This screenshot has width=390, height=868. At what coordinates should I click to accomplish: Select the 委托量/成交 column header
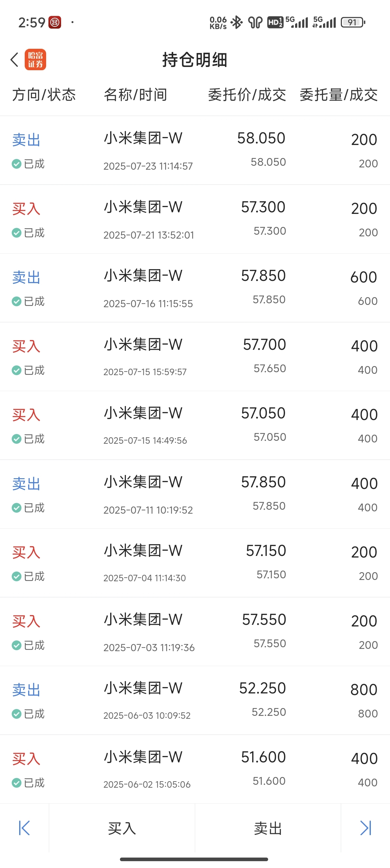[x=338, y=95]
